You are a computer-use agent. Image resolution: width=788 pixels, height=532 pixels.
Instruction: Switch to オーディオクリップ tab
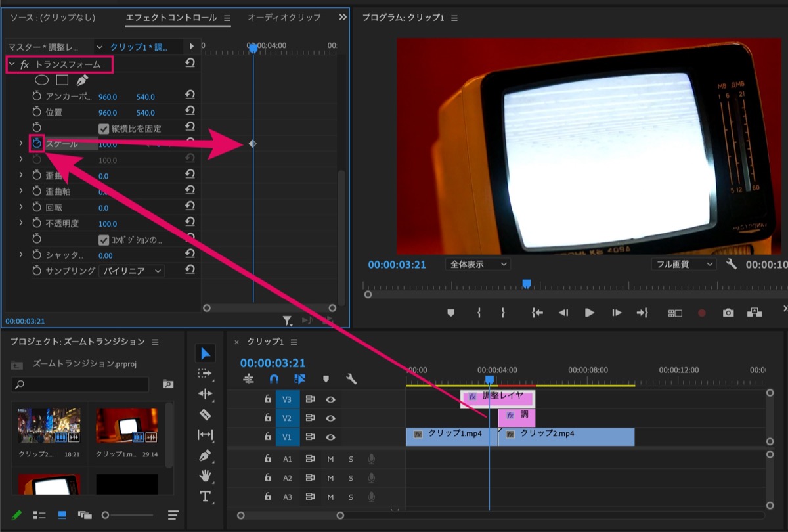[x=284, y=18]
